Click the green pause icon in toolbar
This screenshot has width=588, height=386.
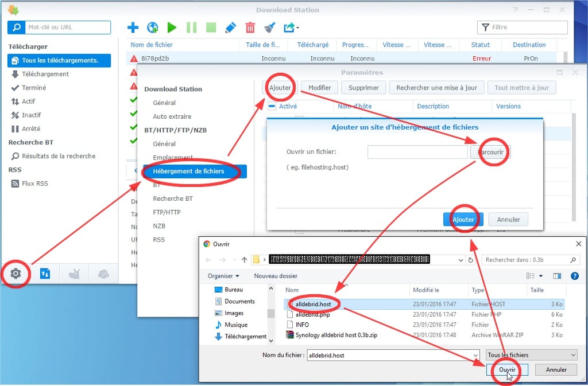click(x=192, y=28)
